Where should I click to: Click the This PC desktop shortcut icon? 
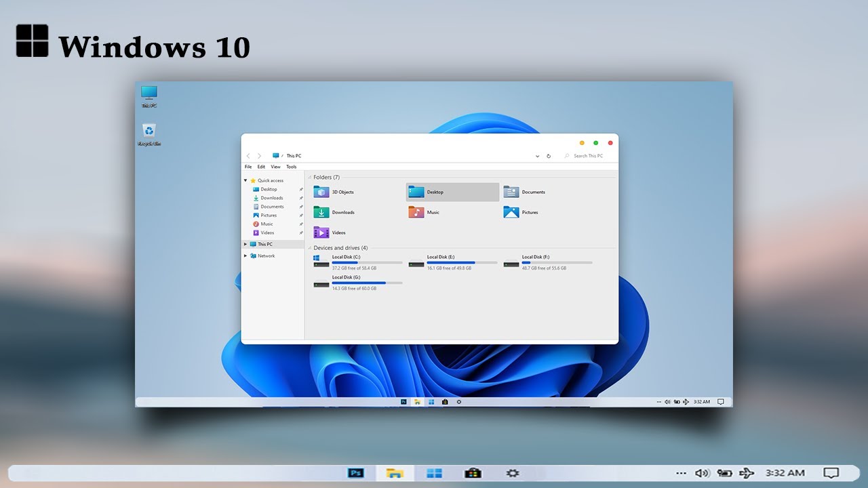(149, 96)
